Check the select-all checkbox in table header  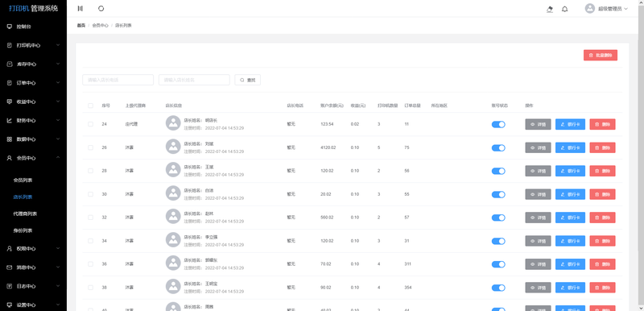coord(90,106)
